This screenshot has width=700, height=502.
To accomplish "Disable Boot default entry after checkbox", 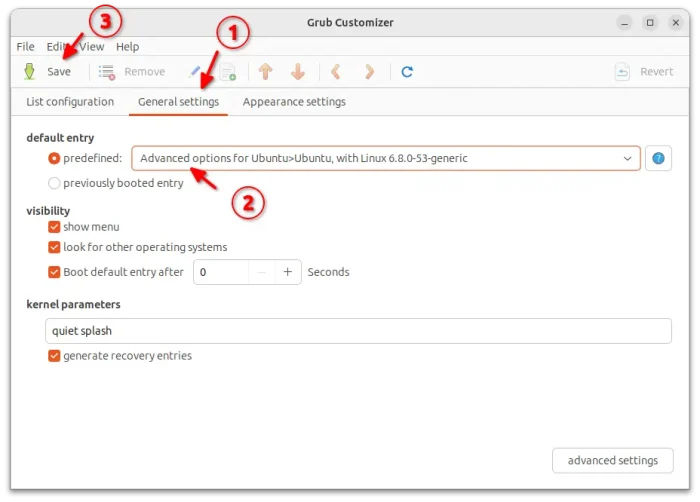I will tap(54, 272).
